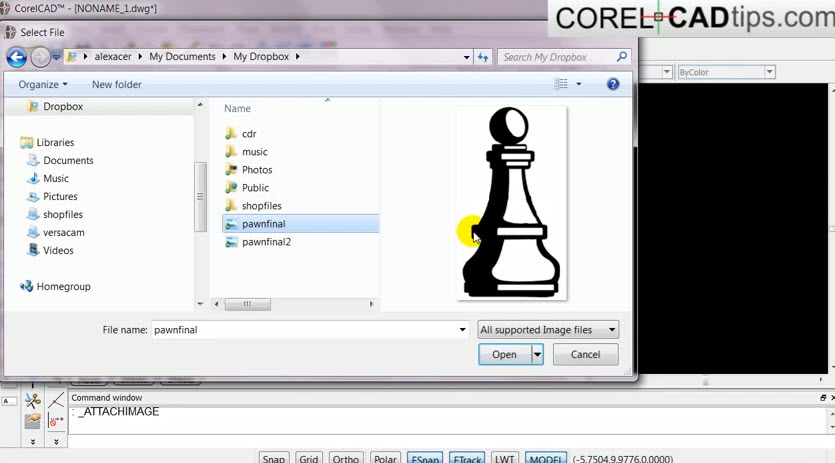Open shopfiles library in sidebar
The height and width of the screenshot is (463, 835).
(x=63, y=215)
